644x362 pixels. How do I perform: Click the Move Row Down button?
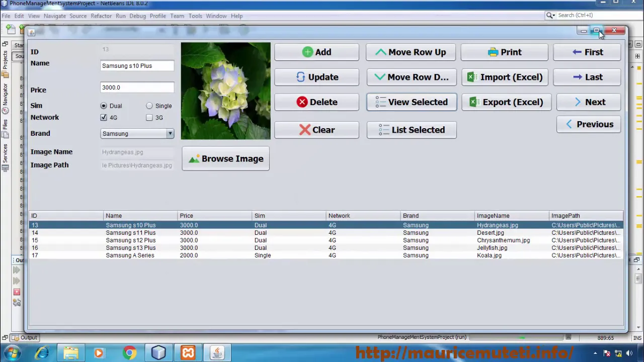(411, 77)
